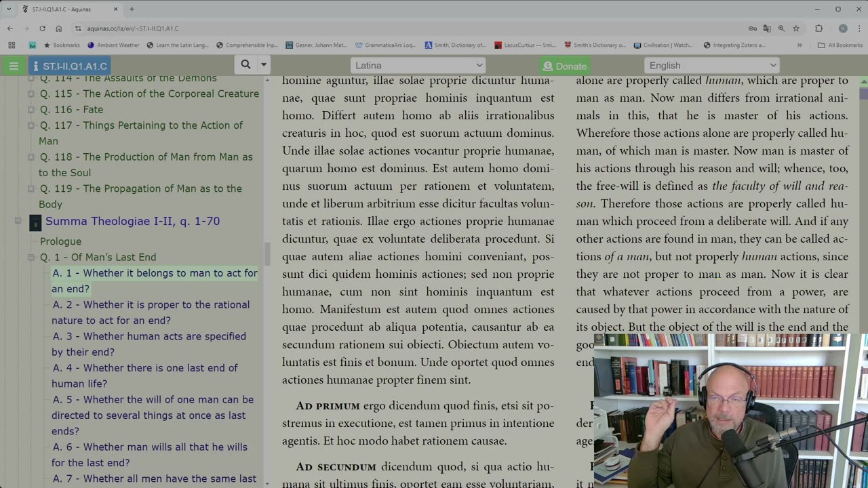Expand Q. 115 Action of Corporeal Creature

(31, 94)
